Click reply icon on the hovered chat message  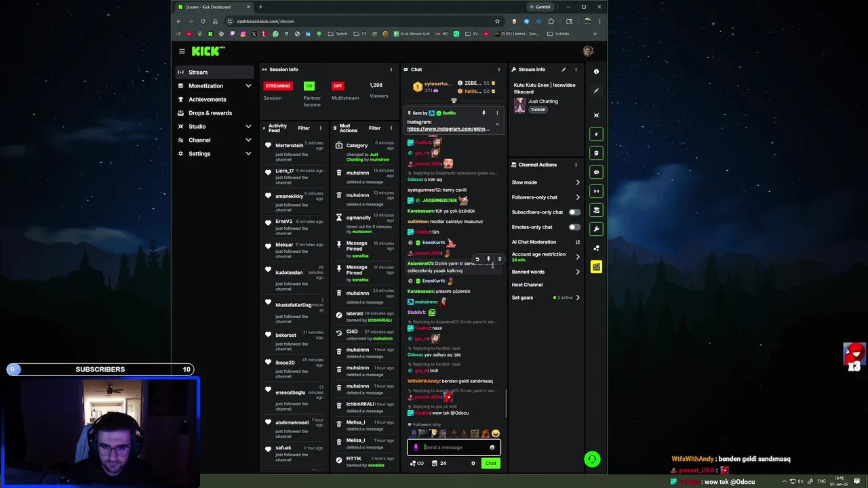477,259
